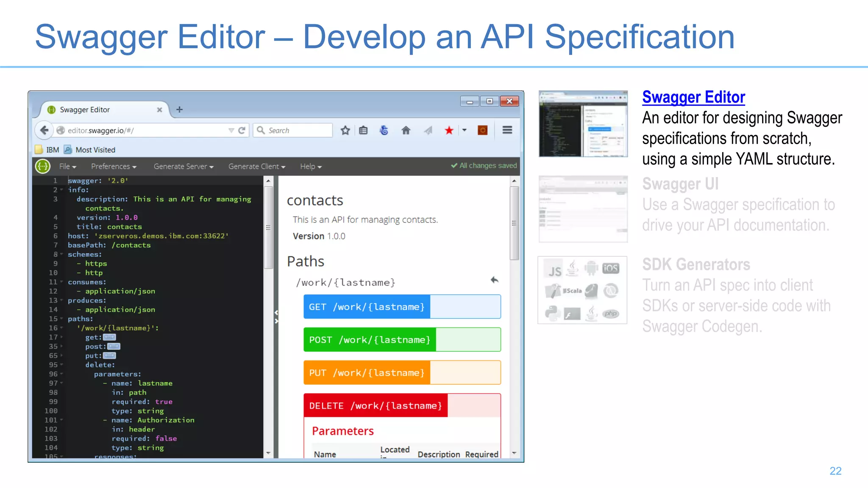868x488 pixels.
Task: Click the slide page number 22
Action: pyautogui.click(x=835, y=471)
